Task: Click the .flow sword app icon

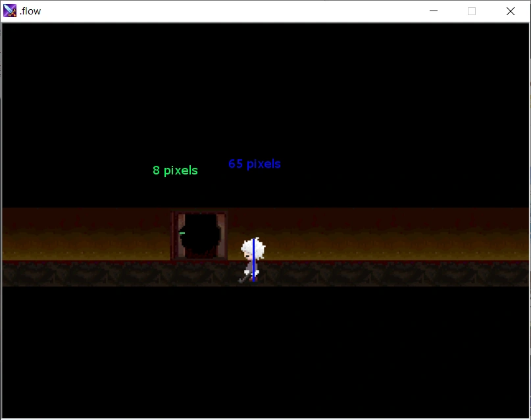Action: [x=10, y=11]
